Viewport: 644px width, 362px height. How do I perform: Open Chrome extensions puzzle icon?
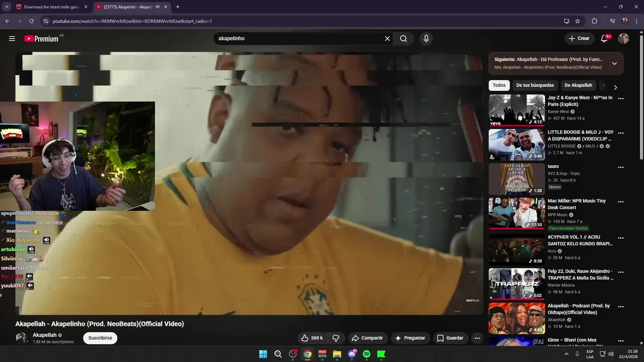click(x=594, y=21)
